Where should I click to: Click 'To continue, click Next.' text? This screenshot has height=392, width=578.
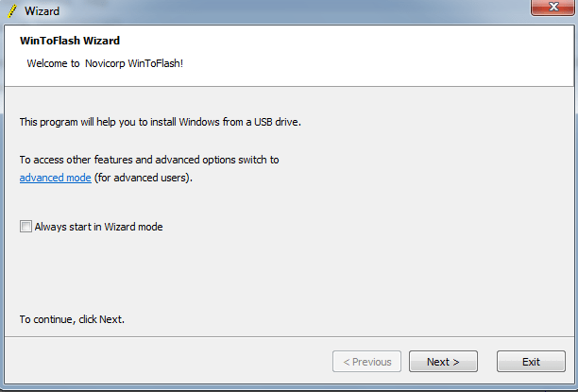coord(72,319)
